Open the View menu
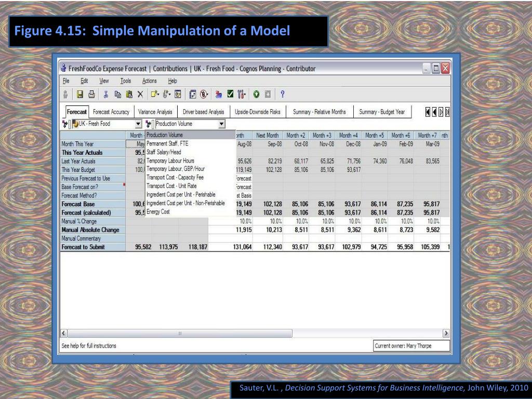The height and width of the screenshot is (399, 532). tap(104, 81)
